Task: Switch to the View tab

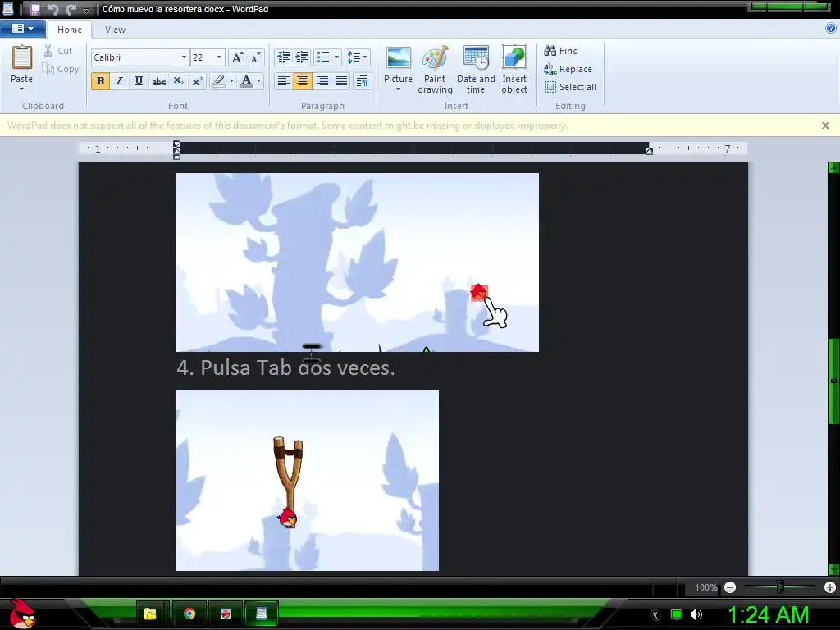Action: coord(115,30)
